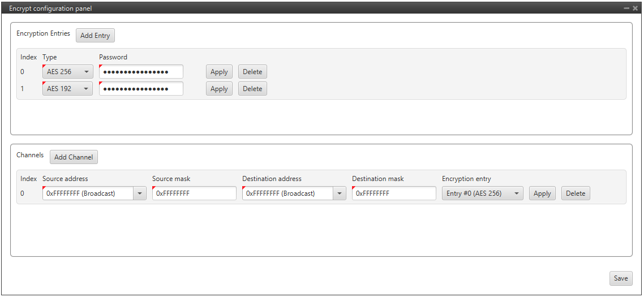Delete encryption entry 0
This screenshot has height=297, width=644.
pyautogui.click(x=252, y=72)
